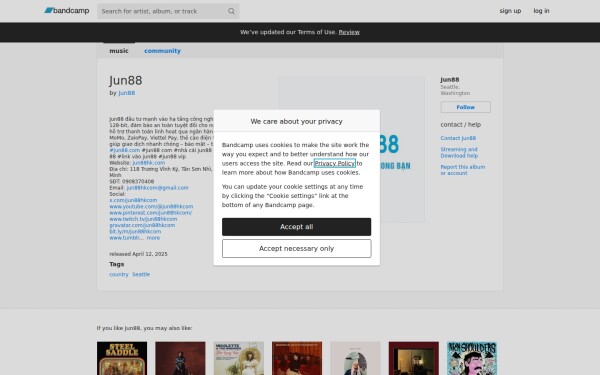Viewport: 600px width, 375px height.
Task: Follow the Jun88 artist
Action: (465, 107)
